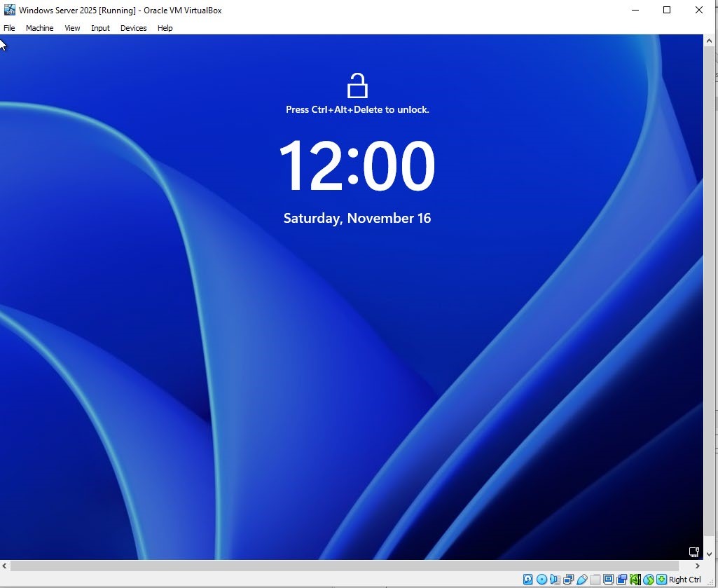Open the Machine menu
This screenshot has height=588, width=718.
(x=39, y=28)
